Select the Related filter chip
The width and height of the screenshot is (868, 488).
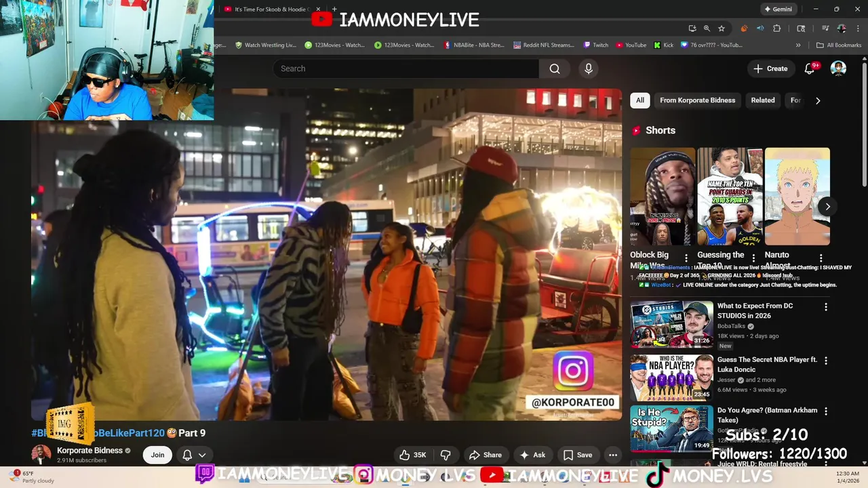tap(762, 100)
